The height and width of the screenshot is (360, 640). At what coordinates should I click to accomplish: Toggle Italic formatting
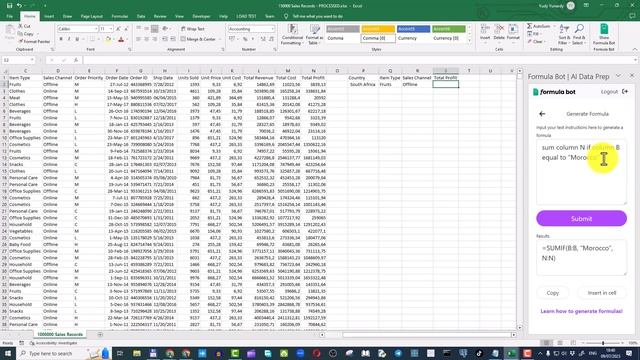pos(69,39)
